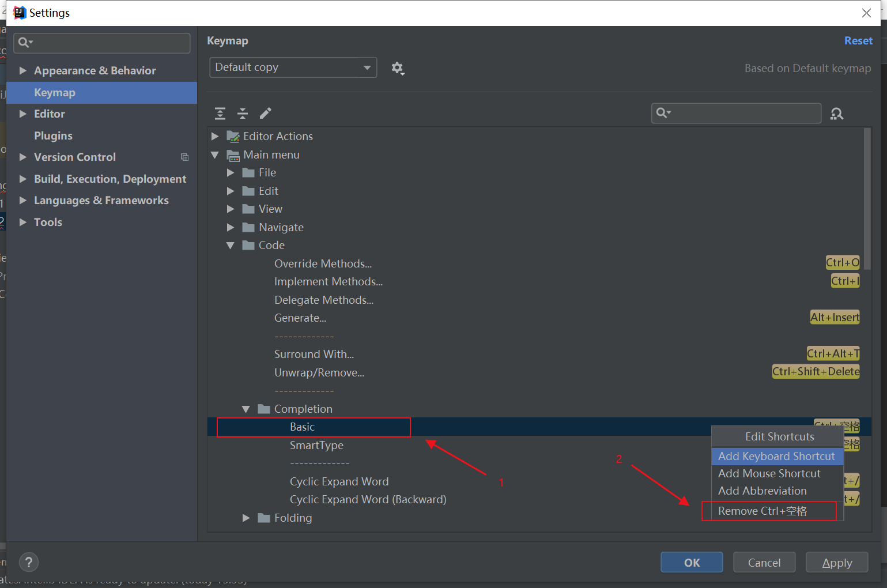
Task: Click the Editor Actions folder icon
Action: 233,136
